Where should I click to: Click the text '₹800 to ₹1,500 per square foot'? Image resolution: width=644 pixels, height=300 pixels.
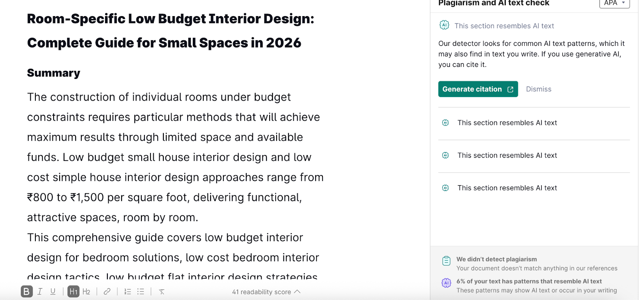click(107, 197)
